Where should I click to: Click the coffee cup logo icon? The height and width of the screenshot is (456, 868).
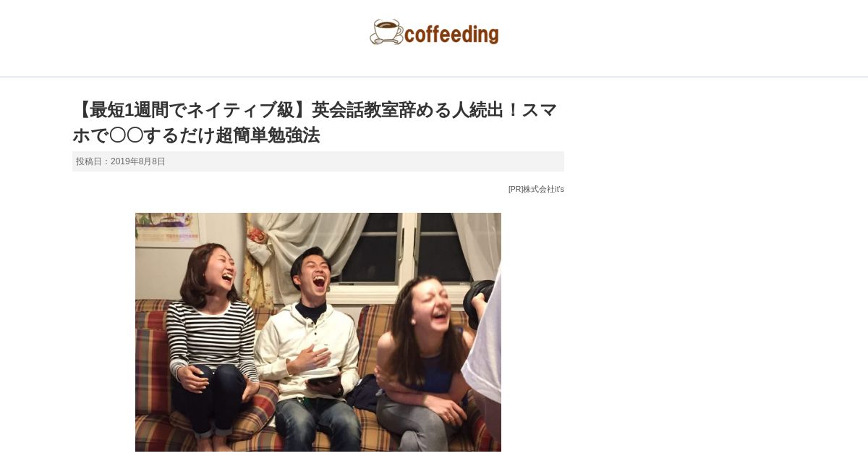coord(387,33)
